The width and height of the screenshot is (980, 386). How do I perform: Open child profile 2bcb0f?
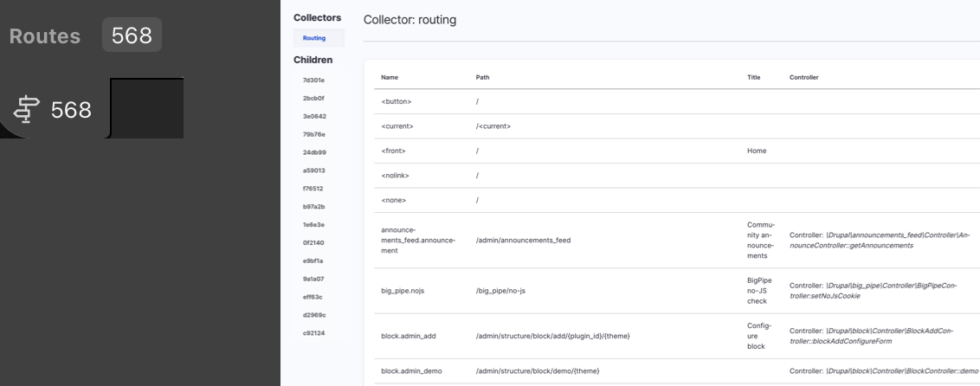click(313, 98)
